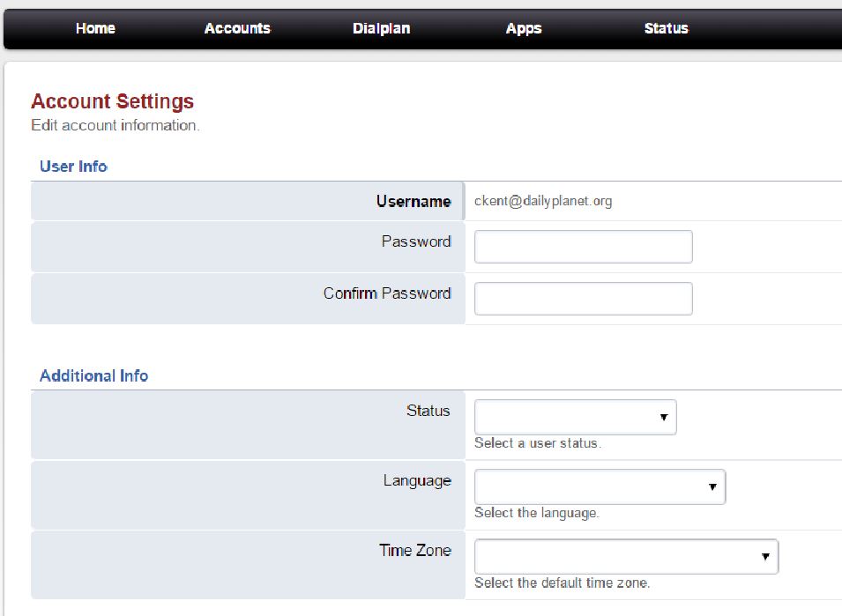Screen dimensions: 842x616
Task: Click the Account Settings page heading
Action: click(x=112, y=101)
